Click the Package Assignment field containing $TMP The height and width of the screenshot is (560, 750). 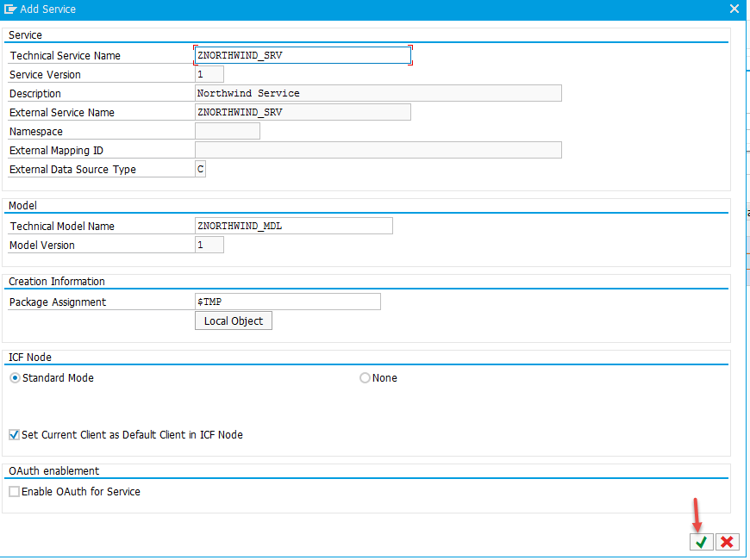[x=288, y=302]
